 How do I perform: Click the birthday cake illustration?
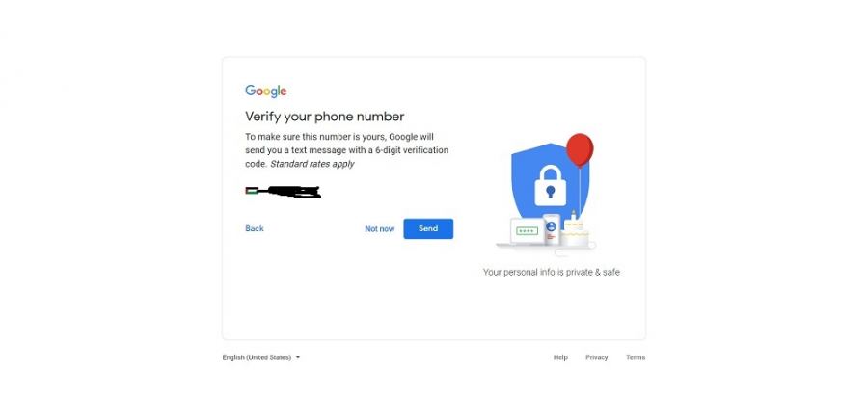[x=576, y=232]
